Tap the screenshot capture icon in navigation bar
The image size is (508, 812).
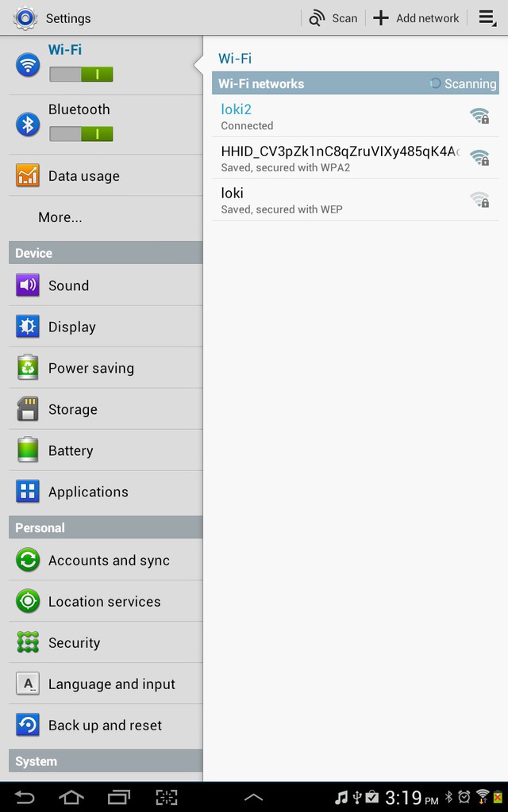[167, 797]
